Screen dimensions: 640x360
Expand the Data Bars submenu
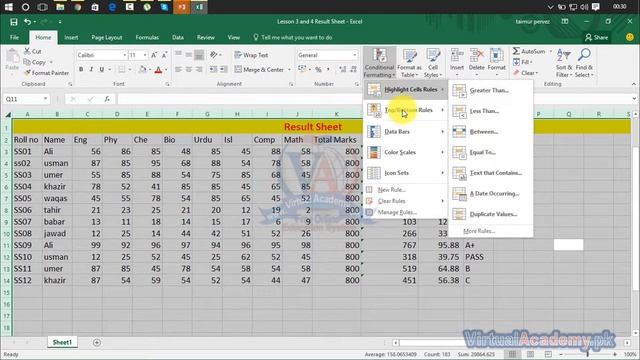click(405, 131)
